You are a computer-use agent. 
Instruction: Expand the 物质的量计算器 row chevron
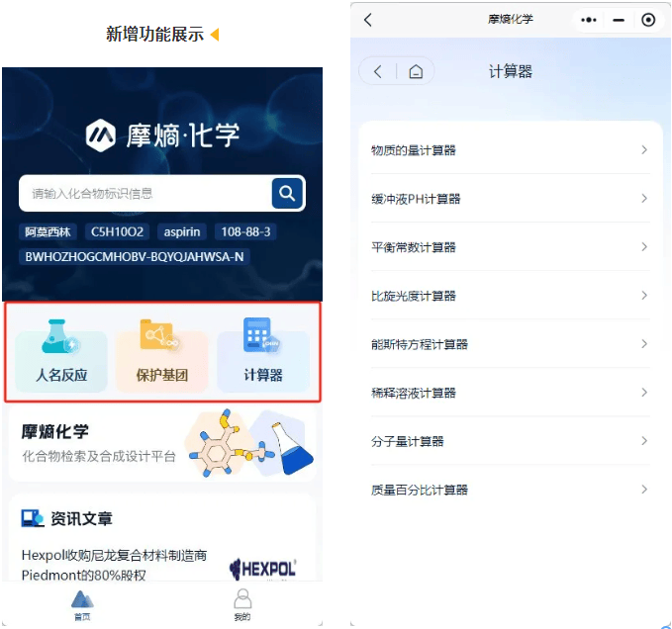click(644, 150)
